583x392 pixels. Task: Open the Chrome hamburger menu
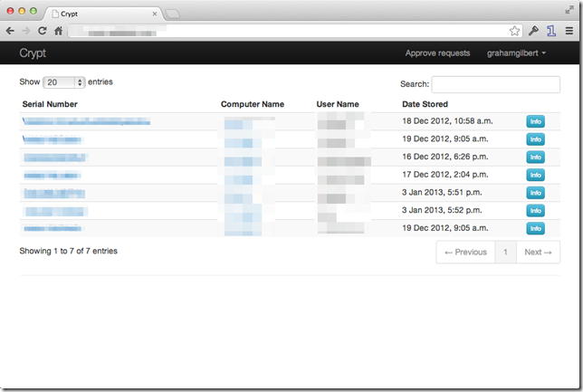point(569,31)
